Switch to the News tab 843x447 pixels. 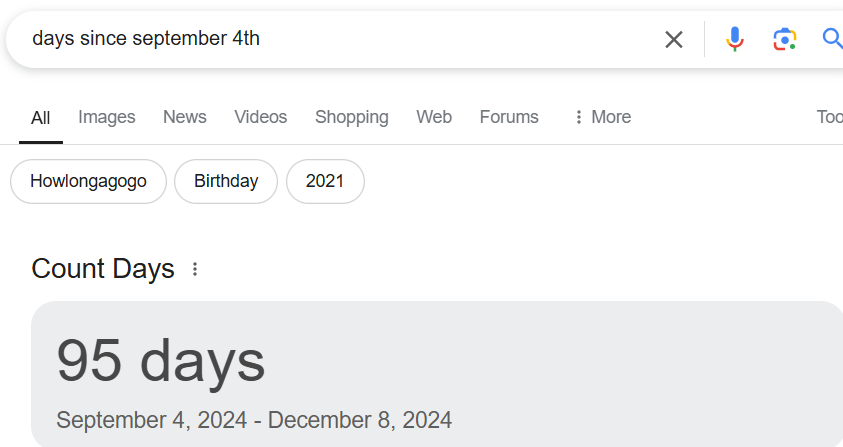(x=184, y=117)
